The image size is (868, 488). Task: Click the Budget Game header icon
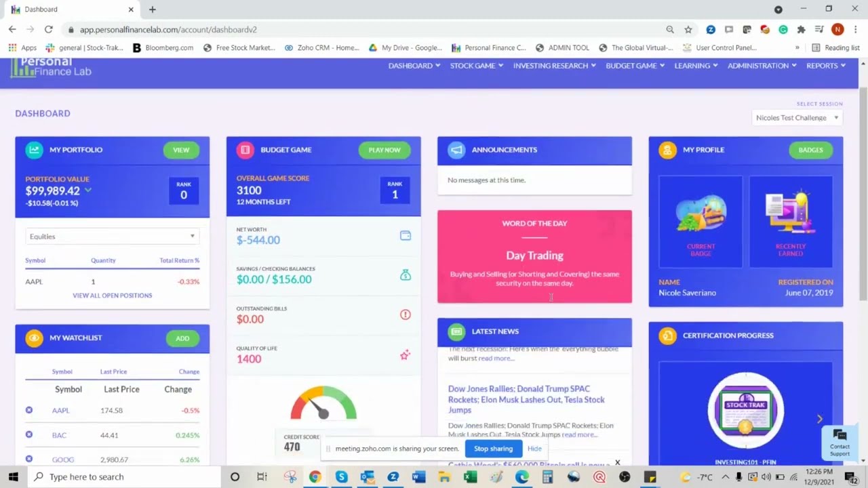click(x=245, y=150)
